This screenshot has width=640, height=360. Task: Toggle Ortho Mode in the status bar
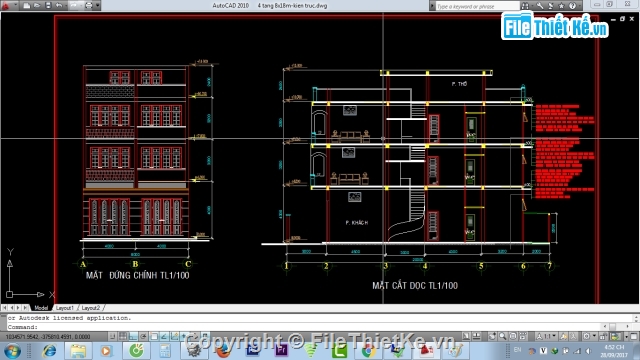(x=133, y=336)
